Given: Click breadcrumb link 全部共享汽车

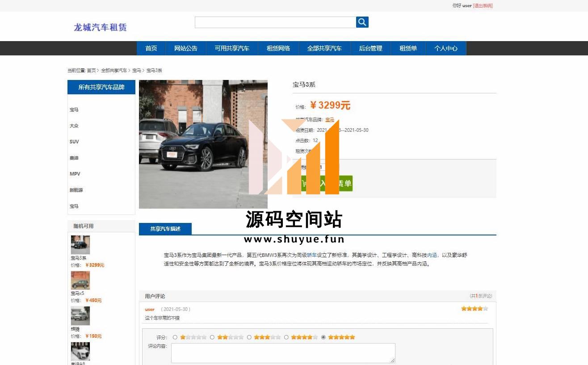Looking at the screenshot, I should (x=114, y=71).
